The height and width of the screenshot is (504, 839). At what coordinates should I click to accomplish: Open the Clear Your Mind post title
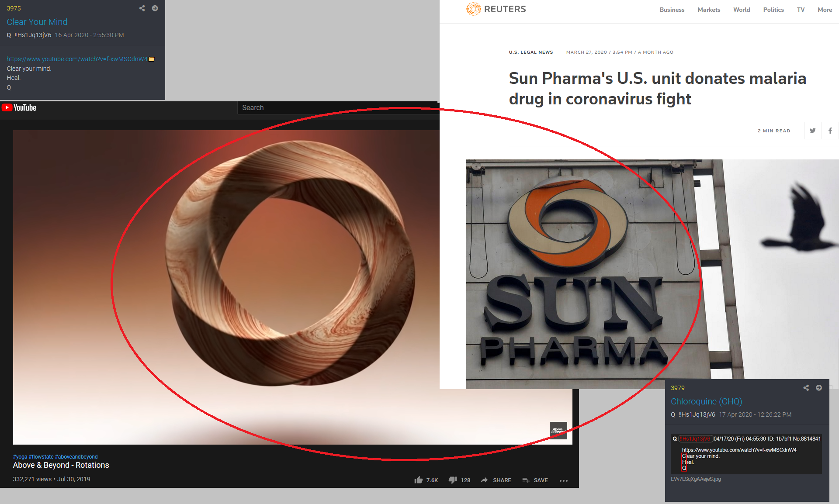tap(37, 22)
